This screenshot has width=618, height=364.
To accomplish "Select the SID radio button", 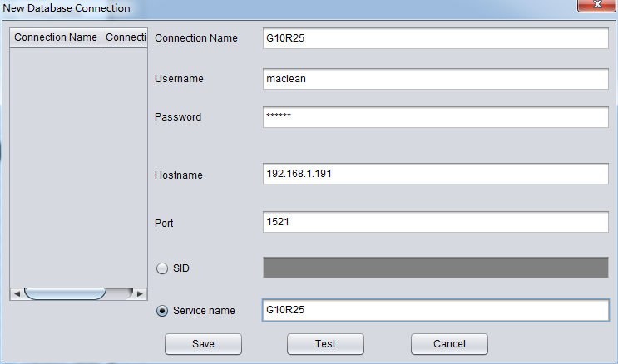I will (162, 268).
